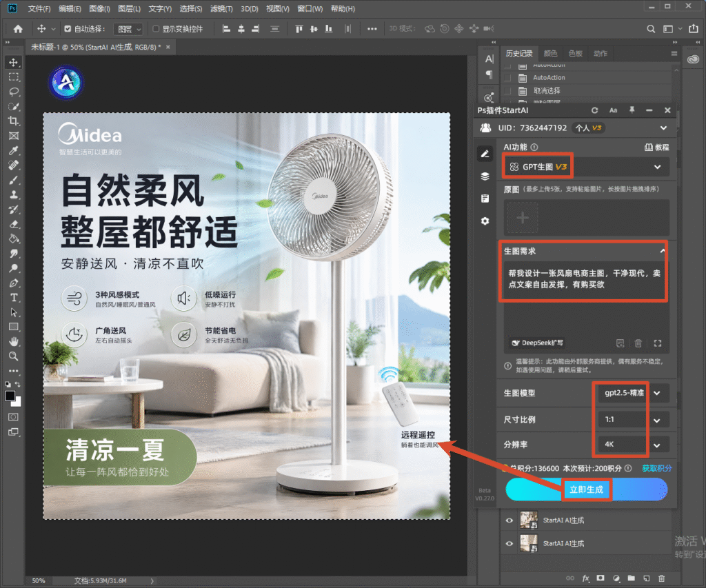Open the 文件(F) menu
Screen dimensions: 706x588
(x=39, y=8)
